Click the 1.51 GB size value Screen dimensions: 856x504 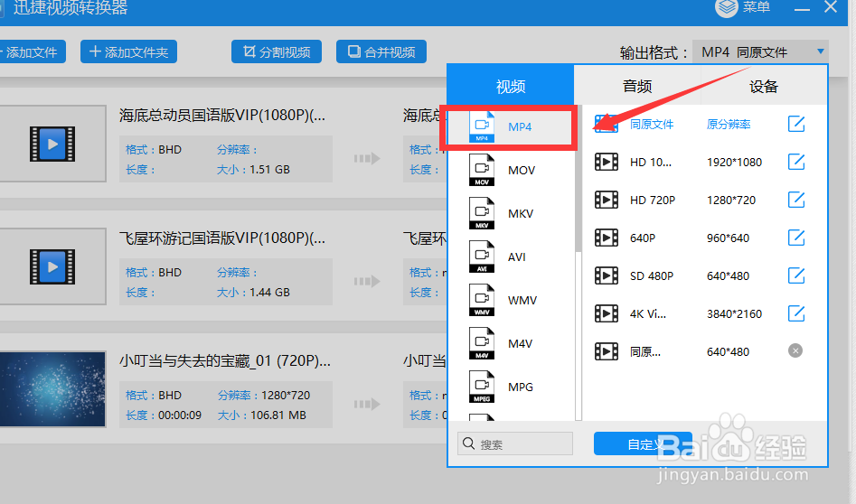(269, 170)
